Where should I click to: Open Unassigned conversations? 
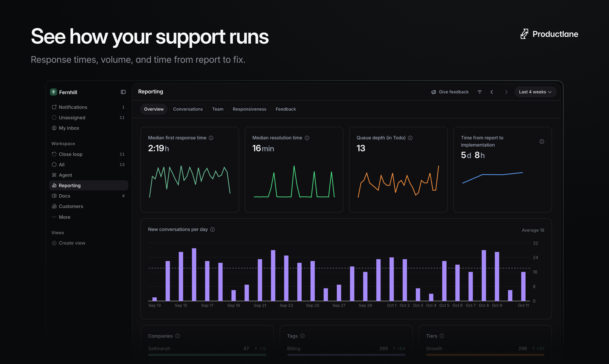click(89, 118)
